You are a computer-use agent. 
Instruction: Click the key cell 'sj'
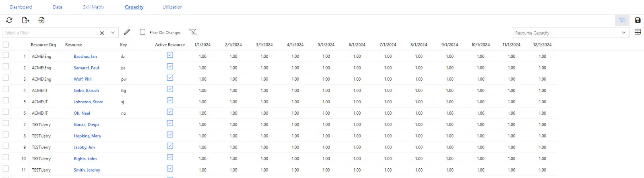click(123, 102)
